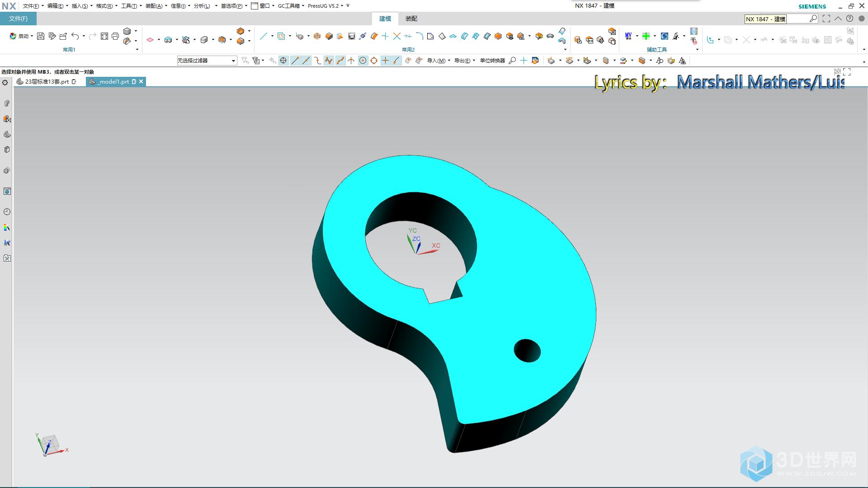Toggle the Existing Point snap option

pyautogui.click(x=385, y=61)
